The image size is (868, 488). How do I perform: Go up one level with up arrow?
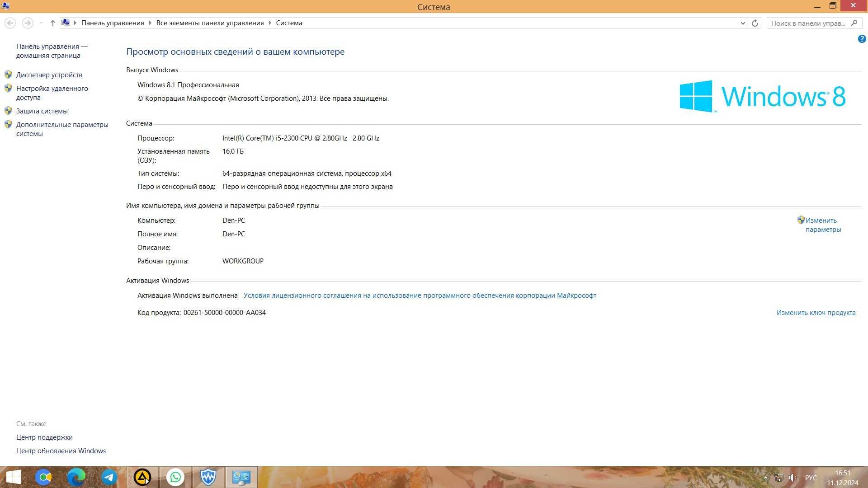point(52,23)
